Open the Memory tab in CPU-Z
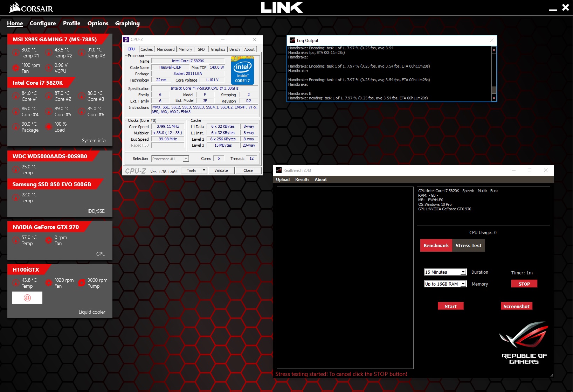The image size is (573, 392). (185, 49)
